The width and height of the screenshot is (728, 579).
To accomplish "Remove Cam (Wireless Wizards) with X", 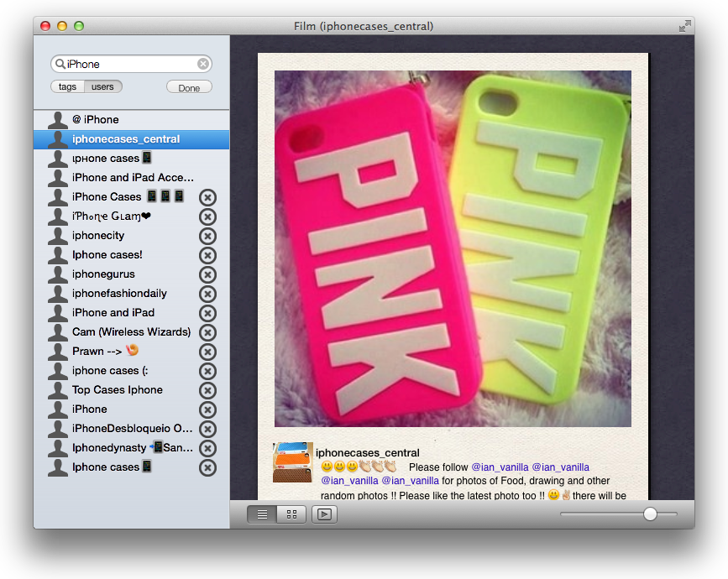I will tap(207, 332).
